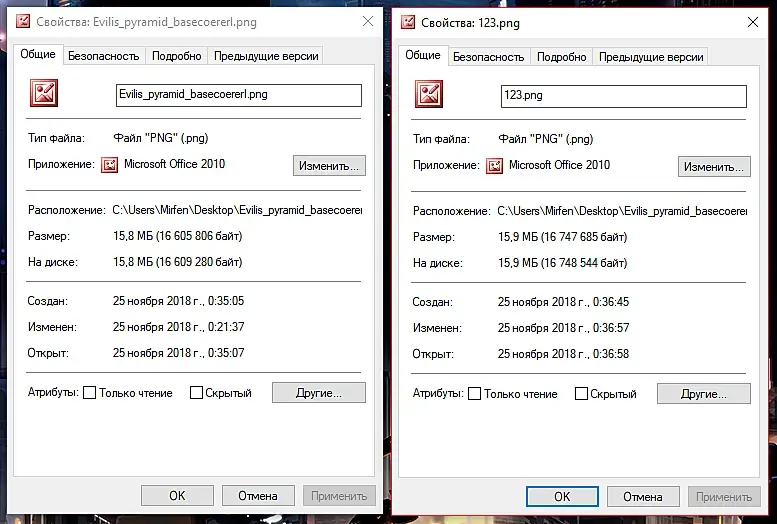This screenshot has height=524, width=777.
Task: Click the Microsoft Office 2010 app icon in the Evilis_pyramid window
Action: pyautogui.click(x=110, y=165)
